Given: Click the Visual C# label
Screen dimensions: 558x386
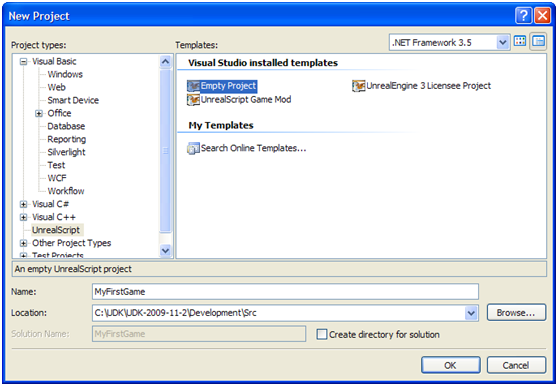Looking at the screenshot, I should point(51,204).
